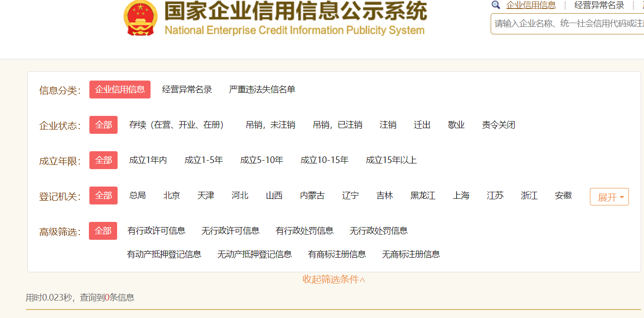
Task: Choose 天津 as registration authority
Action: pyautogui.click(x=206, y=196)
